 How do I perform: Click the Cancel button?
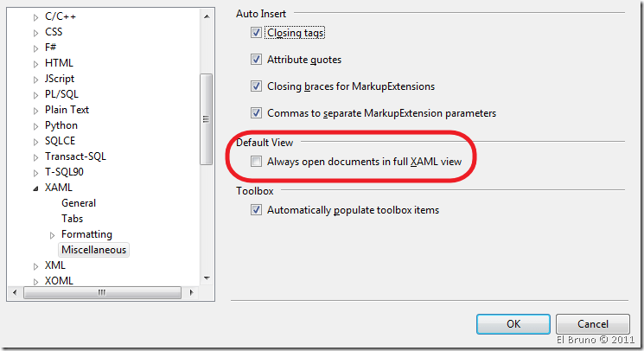tap(592, 324)
